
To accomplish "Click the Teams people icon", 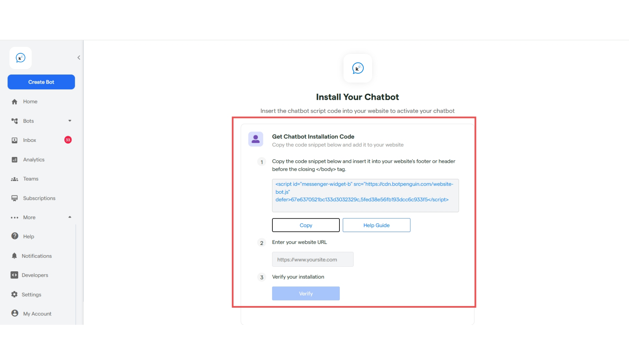I will tap(14, 179).
